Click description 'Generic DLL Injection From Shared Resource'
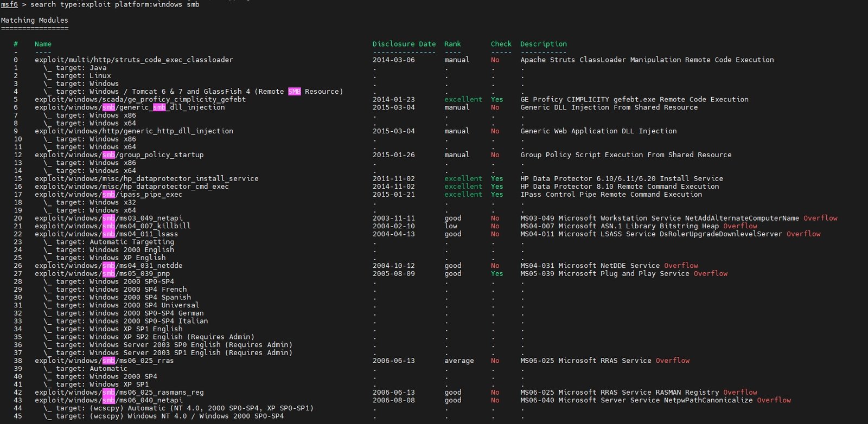The width and height of the screenshot is (868, 424). point(609,107)
